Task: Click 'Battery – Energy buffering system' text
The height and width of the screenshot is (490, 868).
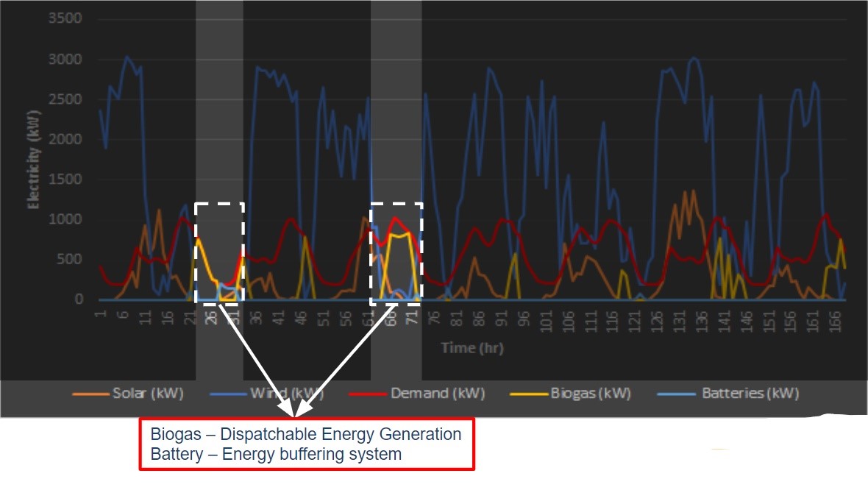Action: (276, 454)
